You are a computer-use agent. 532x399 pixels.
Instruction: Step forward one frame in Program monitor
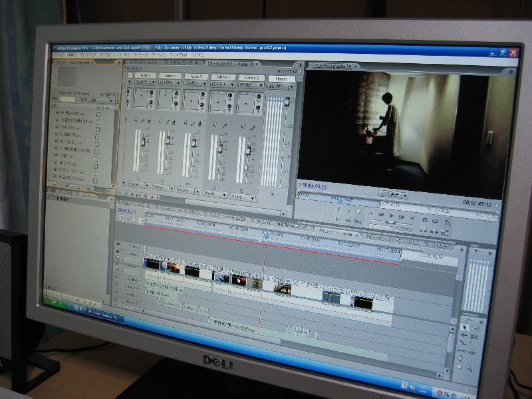click(401, 217)
